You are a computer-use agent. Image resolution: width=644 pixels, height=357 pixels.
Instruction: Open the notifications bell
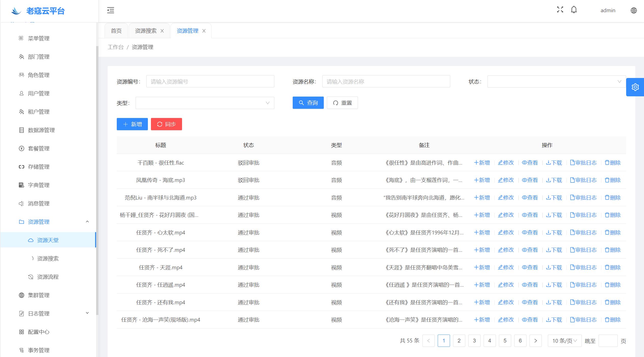coord(574,10)
